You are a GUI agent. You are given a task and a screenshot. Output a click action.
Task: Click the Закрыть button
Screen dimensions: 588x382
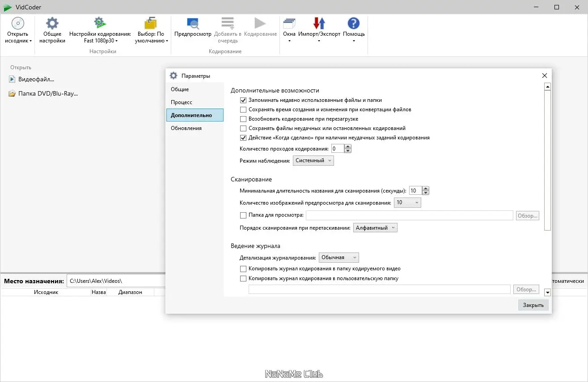tap(533, 305)
